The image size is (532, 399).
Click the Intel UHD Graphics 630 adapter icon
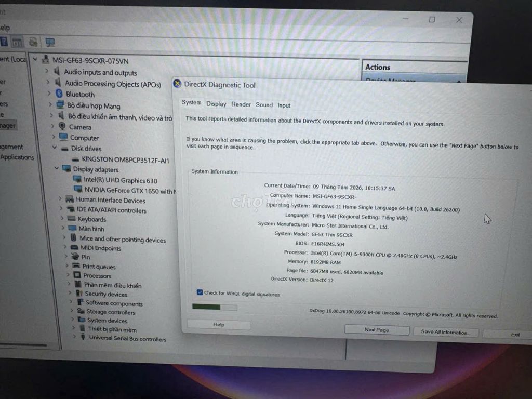[77, 179]
